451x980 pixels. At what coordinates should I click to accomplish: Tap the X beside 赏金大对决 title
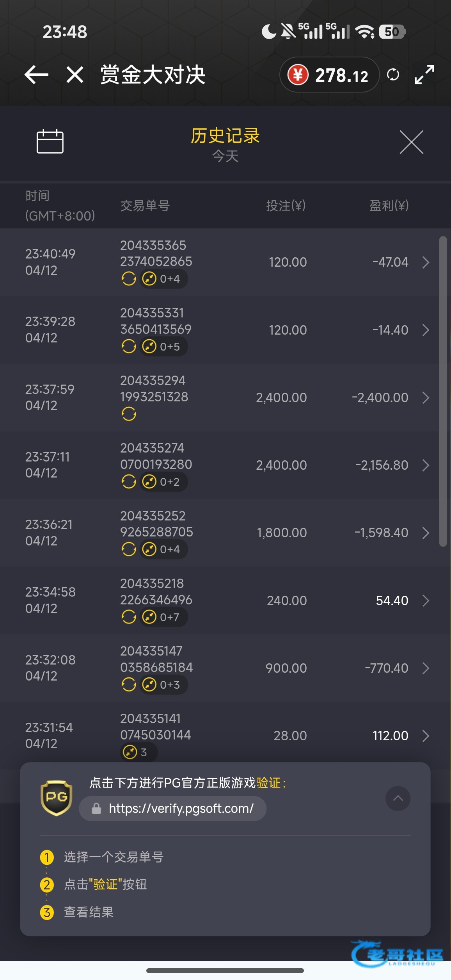point(75,75)
